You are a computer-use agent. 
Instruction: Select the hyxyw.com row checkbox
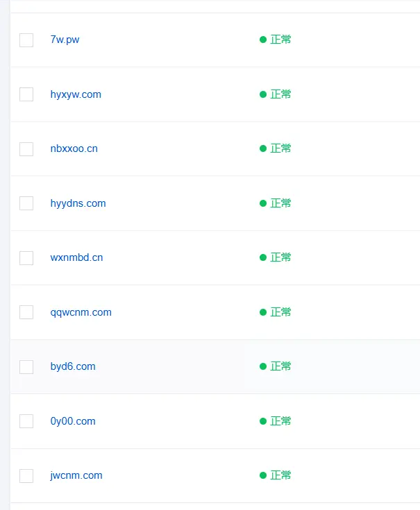(26, 94)
